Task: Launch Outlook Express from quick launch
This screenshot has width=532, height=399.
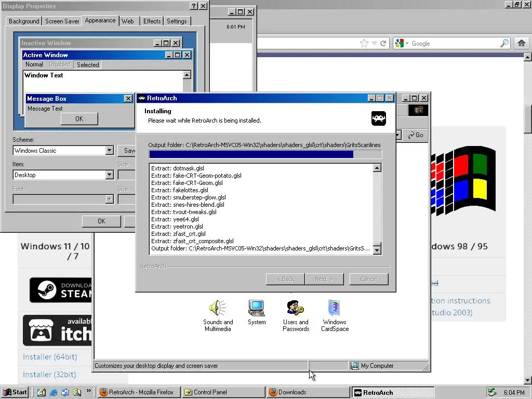Action: 65,392
